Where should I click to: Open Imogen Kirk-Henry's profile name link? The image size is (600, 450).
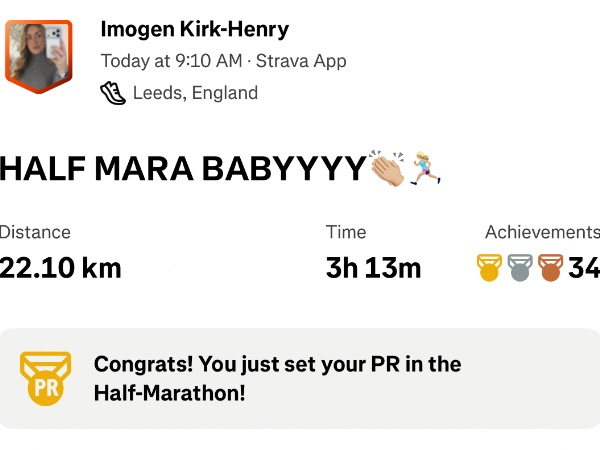tap(195, 29)
